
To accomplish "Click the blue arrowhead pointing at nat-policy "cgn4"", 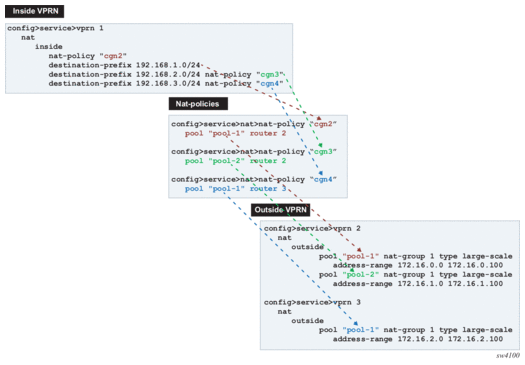I will pyautogui.click(x=321, y=173).
